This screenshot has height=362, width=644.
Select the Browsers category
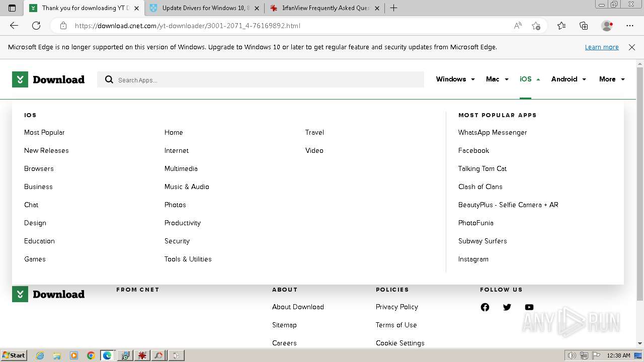tap(39, 168)
